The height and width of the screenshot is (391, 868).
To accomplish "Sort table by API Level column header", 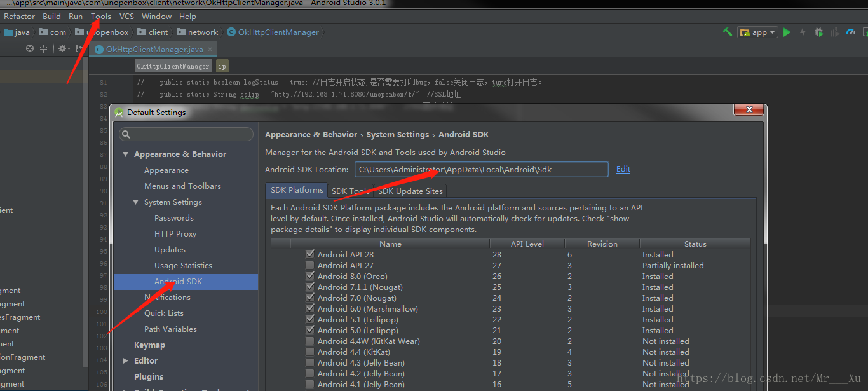I will tap(527, 244).
